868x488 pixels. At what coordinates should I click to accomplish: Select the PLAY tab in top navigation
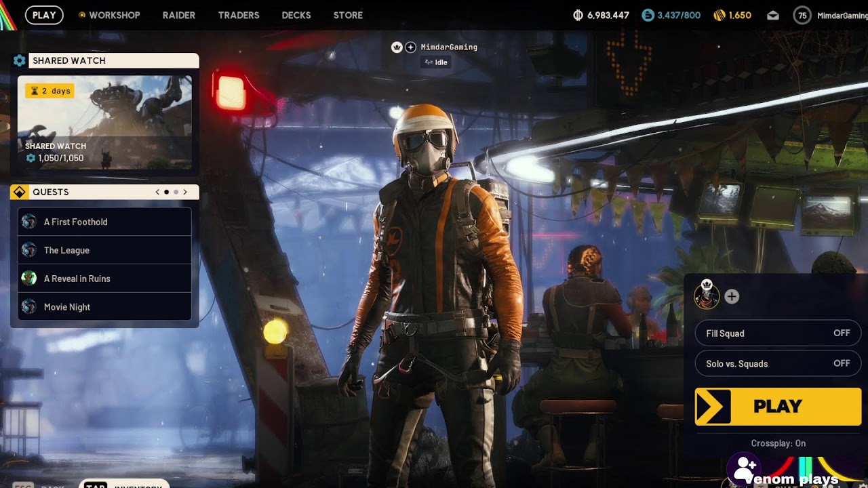pyautogui.click(x=44, y=15)
